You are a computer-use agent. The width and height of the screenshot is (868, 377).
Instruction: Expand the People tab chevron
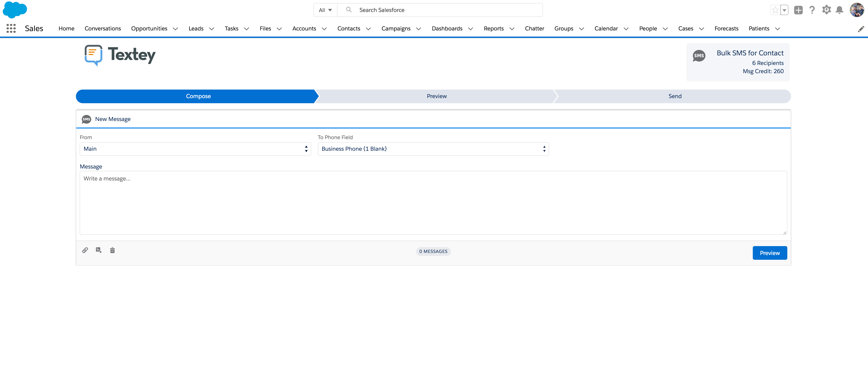(x=665, y=29)
